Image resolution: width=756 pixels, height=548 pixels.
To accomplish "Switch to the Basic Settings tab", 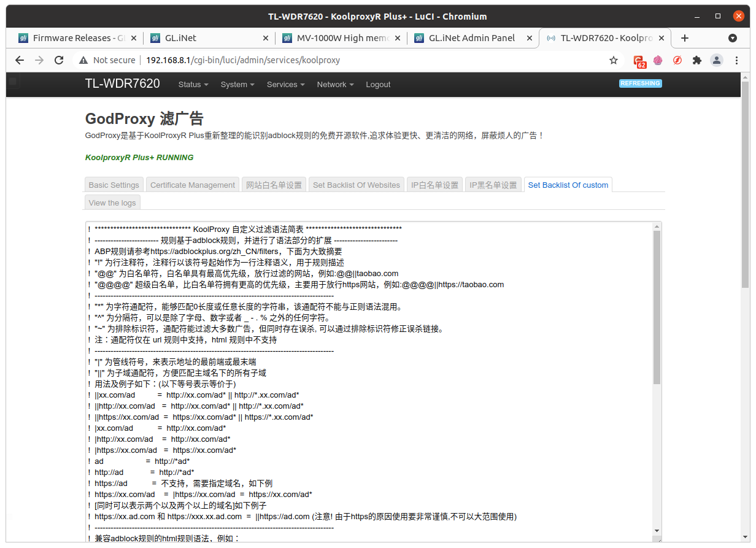I will [x=114, y=185].
